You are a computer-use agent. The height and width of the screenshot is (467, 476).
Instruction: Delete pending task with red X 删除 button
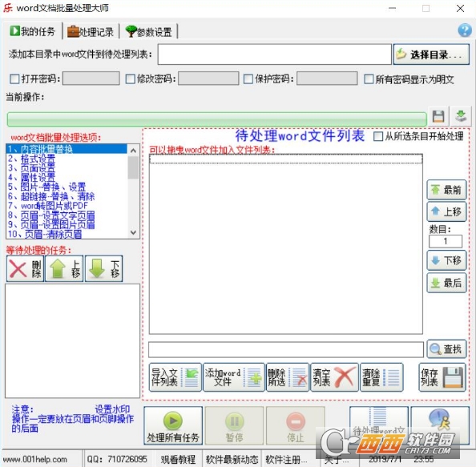(25, 269)
